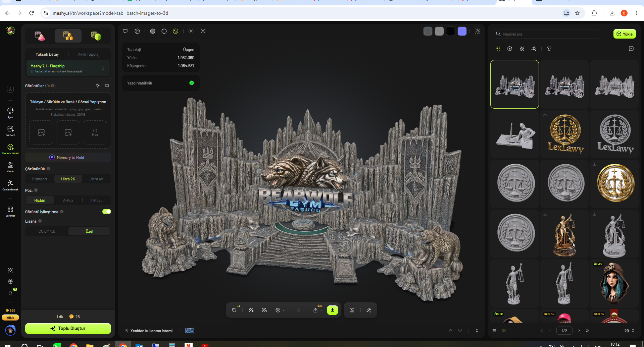Click the animate running figure icon in bottom toolbar
This screenshot has width=644, height=347.
tap(369, 310)
